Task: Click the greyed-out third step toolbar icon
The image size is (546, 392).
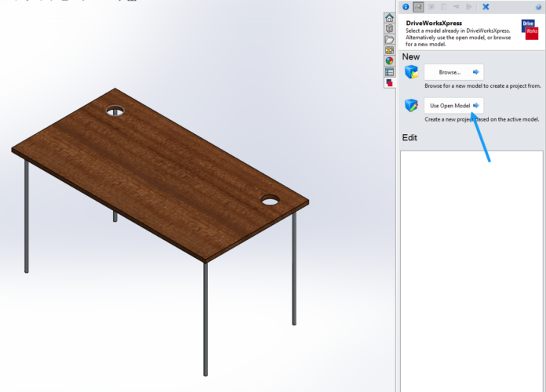Action: tap(431, 6)
